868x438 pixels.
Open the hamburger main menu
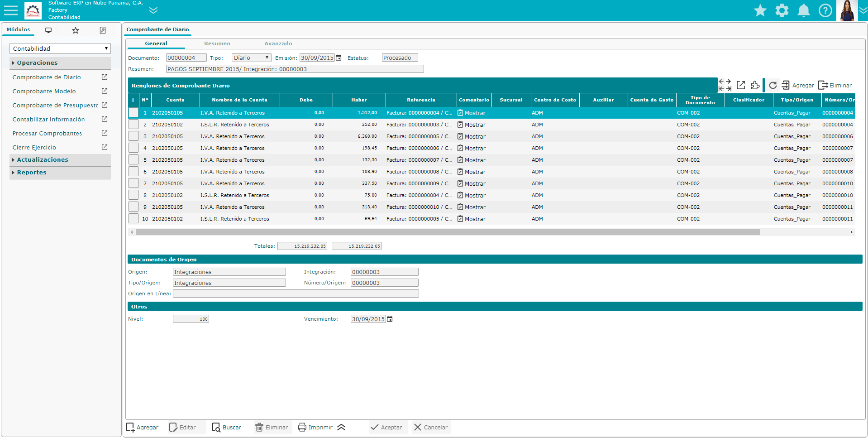coord(11,10)
